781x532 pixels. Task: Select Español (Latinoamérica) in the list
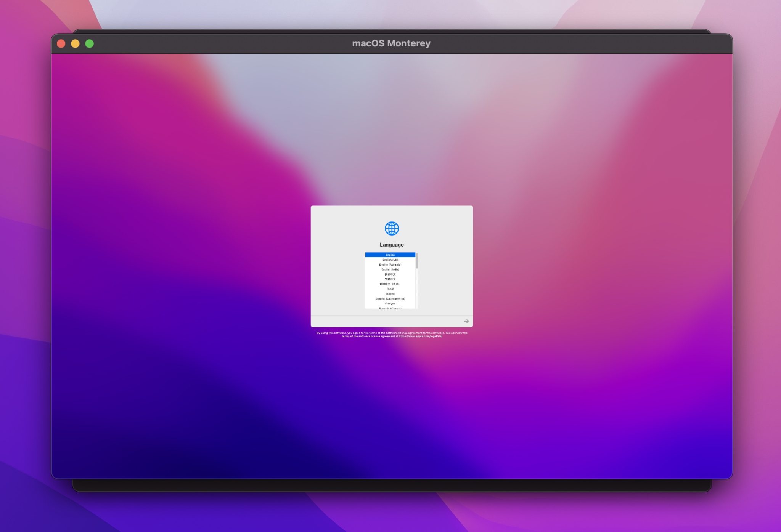390,298
